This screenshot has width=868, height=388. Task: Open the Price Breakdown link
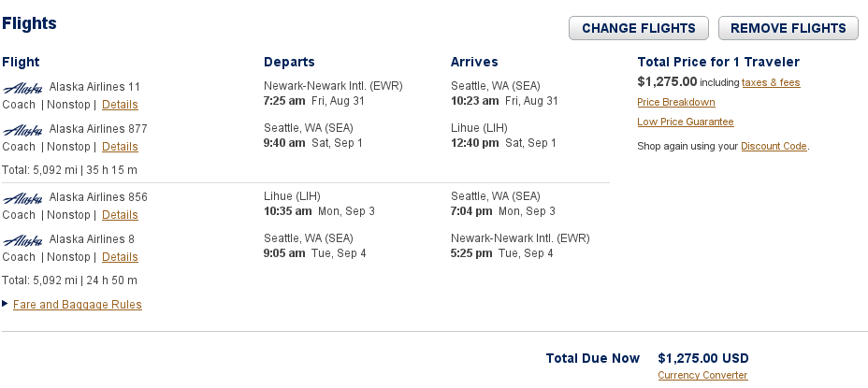pos(676,103)
